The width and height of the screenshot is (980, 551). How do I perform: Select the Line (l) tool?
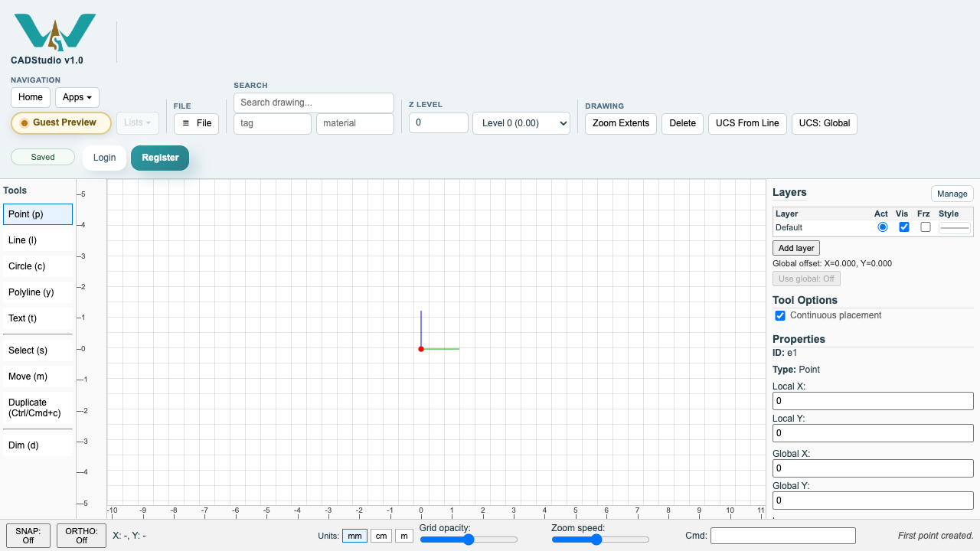(x=38, y=240)
